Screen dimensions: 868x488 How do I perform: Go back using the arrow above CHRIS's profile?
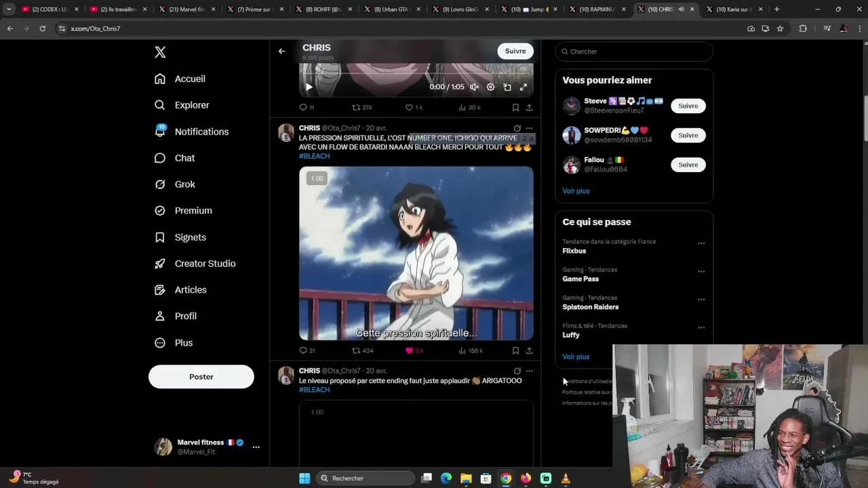[281, 51]
